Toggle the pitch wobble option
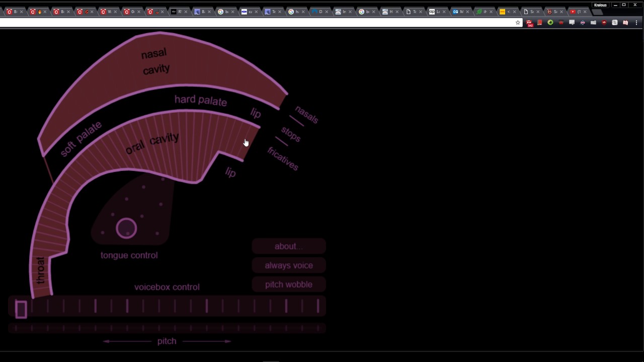Screen dimensions: 644x362 click(289, 285)
